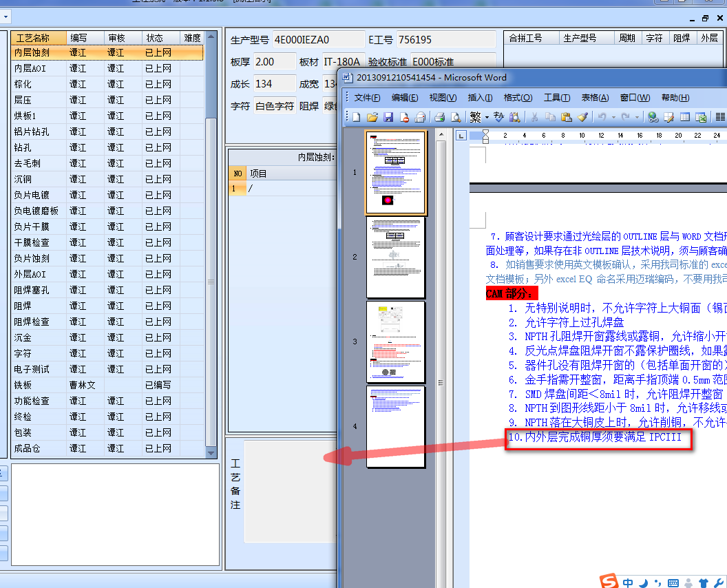
Task: Click the shirt skin icon on IME bar
Action: click(x=704, y=583)
